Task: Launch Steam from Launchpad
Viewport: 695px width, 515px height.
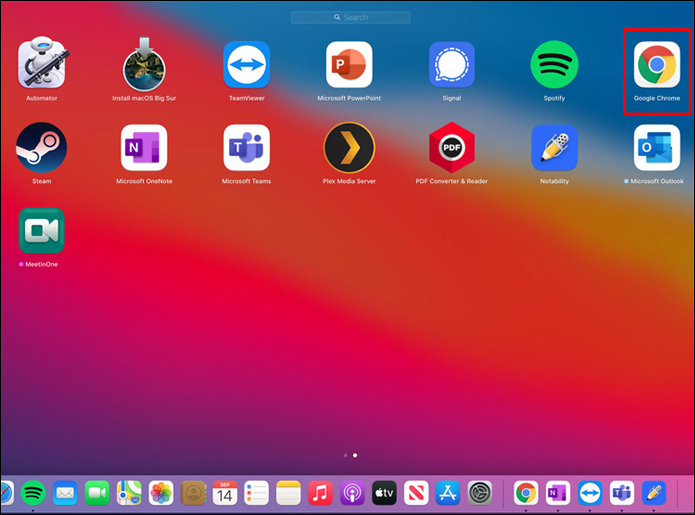Action: tap(41, 148)
